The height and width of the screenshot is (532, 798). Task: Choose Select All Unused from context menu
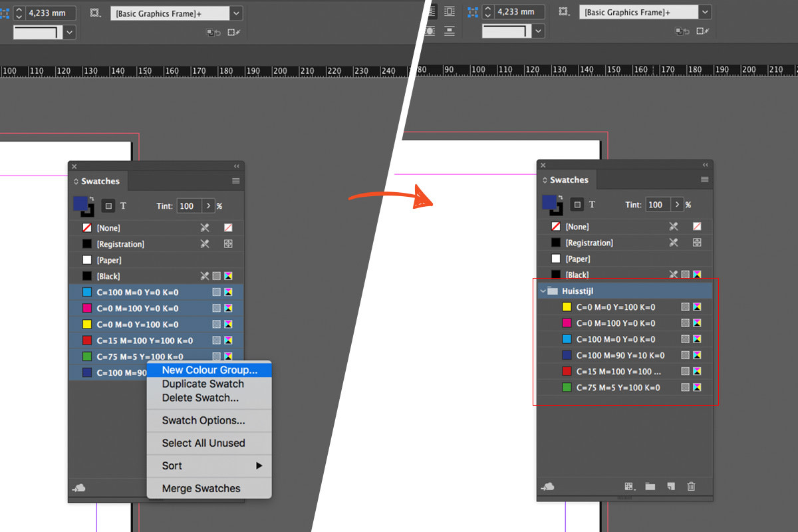[x=209, y=443]
